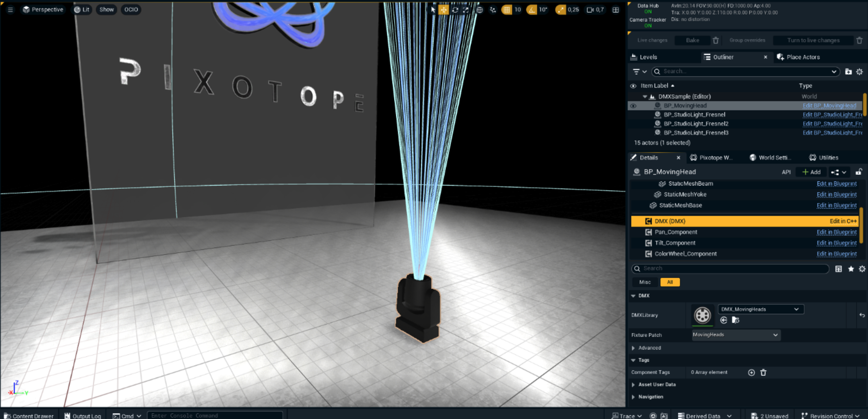This screenshot has width=868, height=419.
Task: Open the Fixture Patch MovingHeads dropdown
Action: click(x=736, y=335)
